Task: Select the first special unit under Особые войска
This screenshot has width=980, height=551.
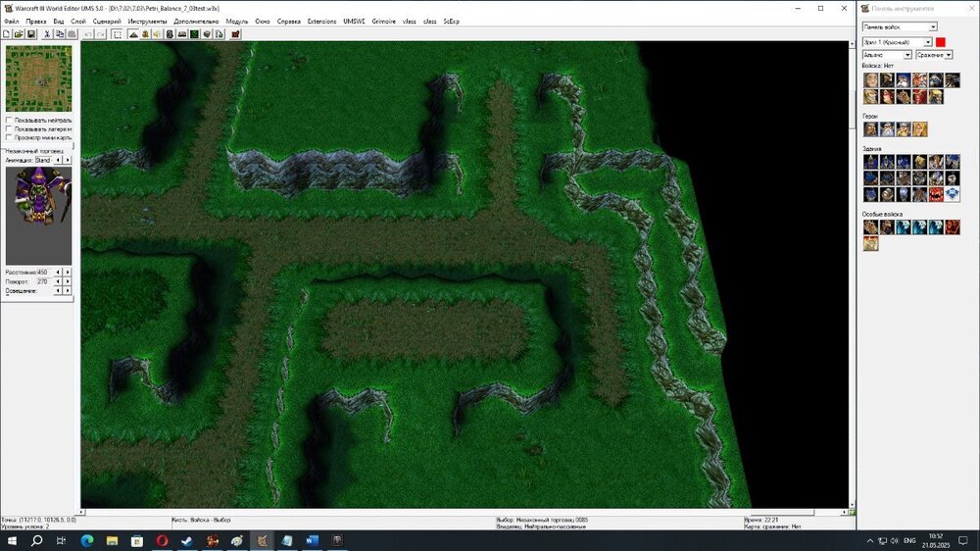Action: tap(870, 227)
